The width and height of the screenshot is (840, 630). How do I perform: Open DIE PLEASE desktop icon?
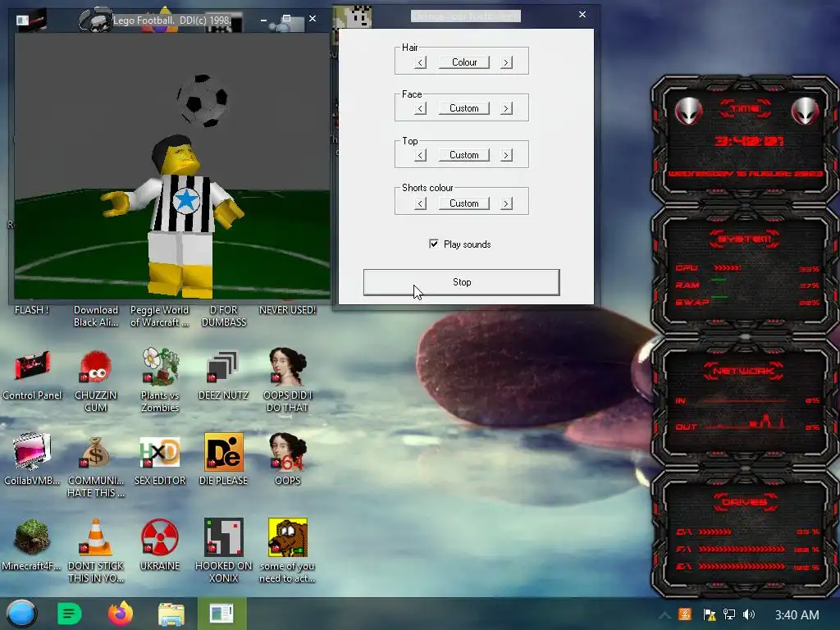tap(223, 459)
